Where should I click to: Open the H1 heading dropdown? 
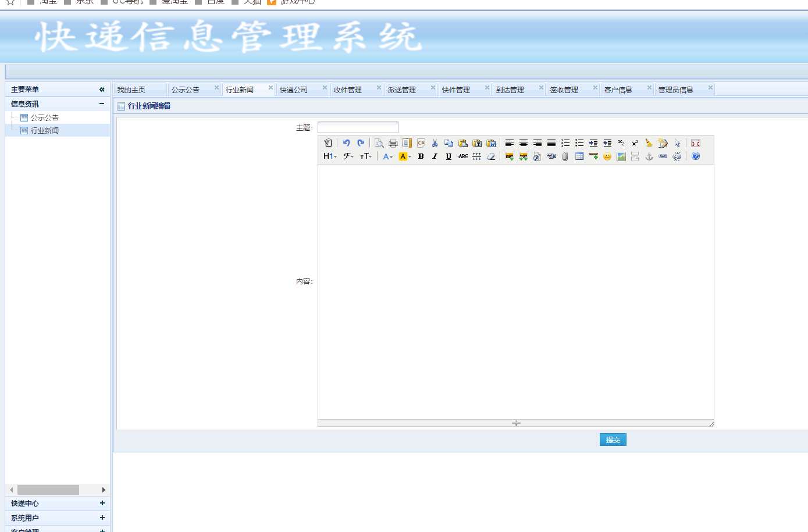(330, 156)
